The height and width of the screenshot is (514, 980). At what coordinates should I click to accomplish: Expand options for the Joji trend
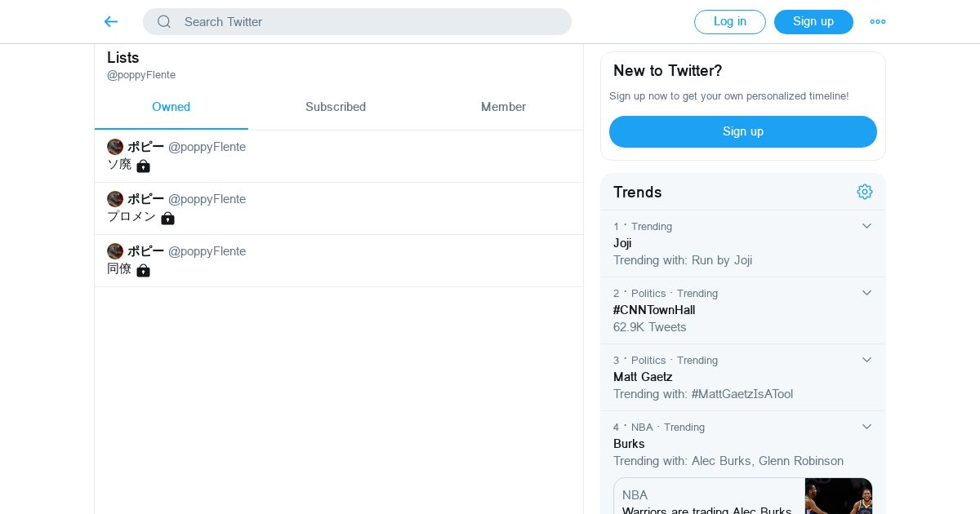pos(866,226)
